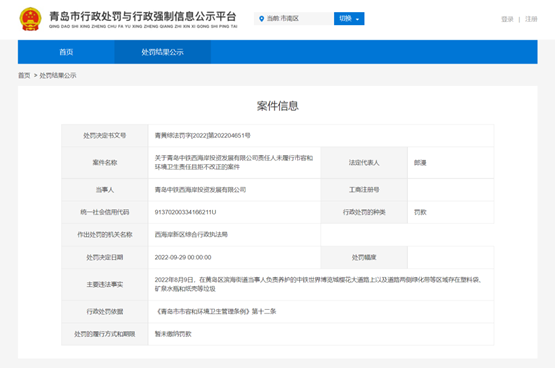This screenshot has width=555, height=368.
Task: Select the penalty decision document number
Action: pyautogui.click(x=202, y=136)
